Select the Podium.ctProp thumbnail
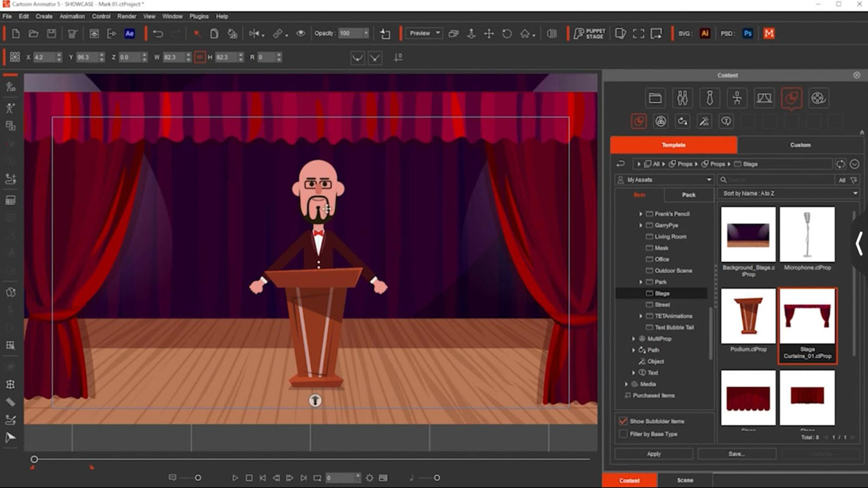The height and width of the screenshot is (488, 868). [x=748, y=316]
